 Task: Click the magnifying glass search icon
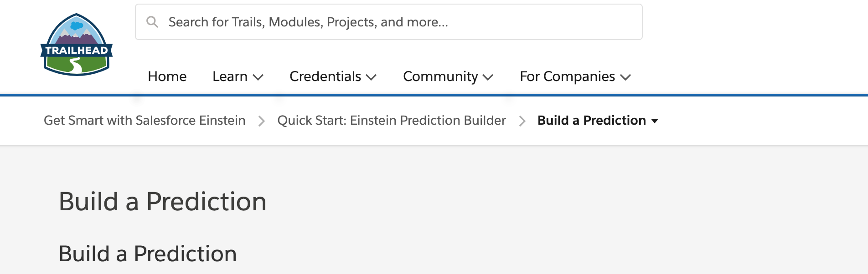pos(152,22)
